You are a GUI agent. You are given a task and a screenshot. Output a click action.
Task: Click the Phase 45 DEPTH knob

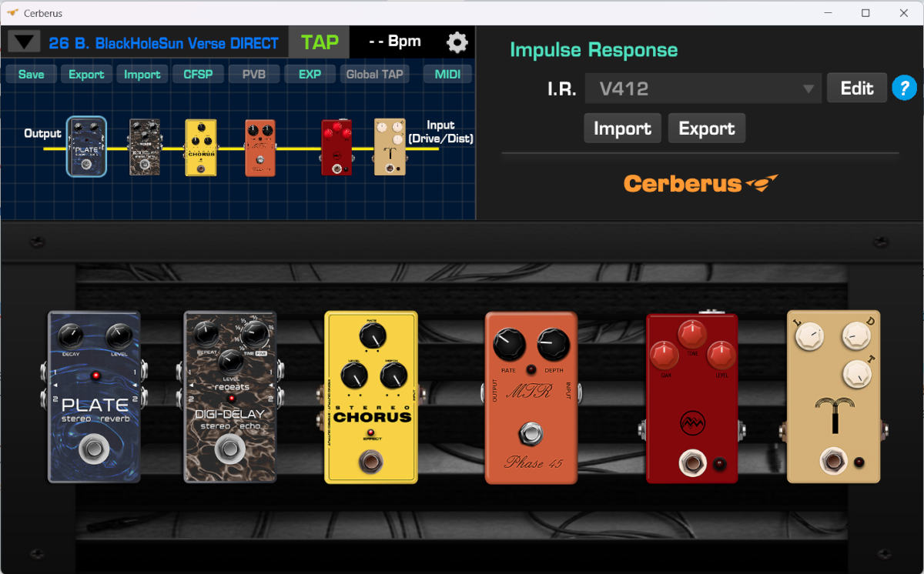point(554,346)
